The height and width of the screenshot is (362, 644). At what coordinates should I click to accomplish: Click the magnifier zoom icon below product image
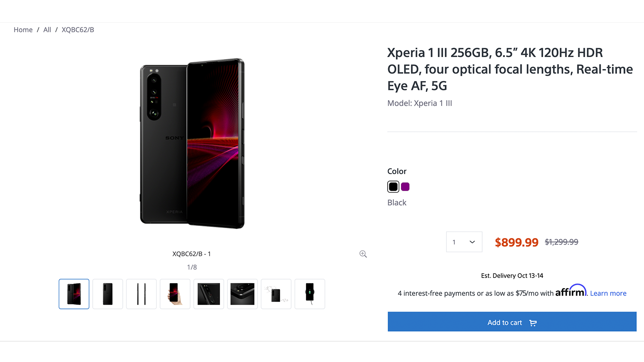click(363, 254)
